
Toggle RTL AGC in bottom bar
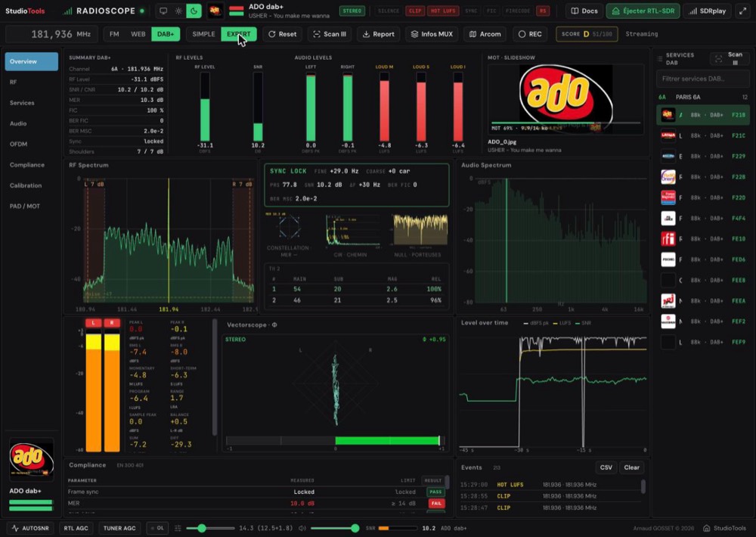[x=76, y=529]
